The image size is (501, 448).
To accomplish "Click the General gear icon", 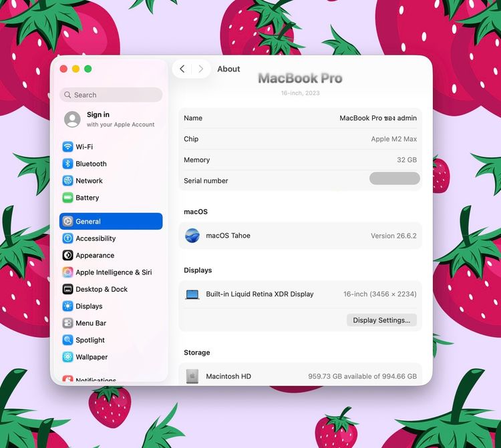I will [67, 221].
